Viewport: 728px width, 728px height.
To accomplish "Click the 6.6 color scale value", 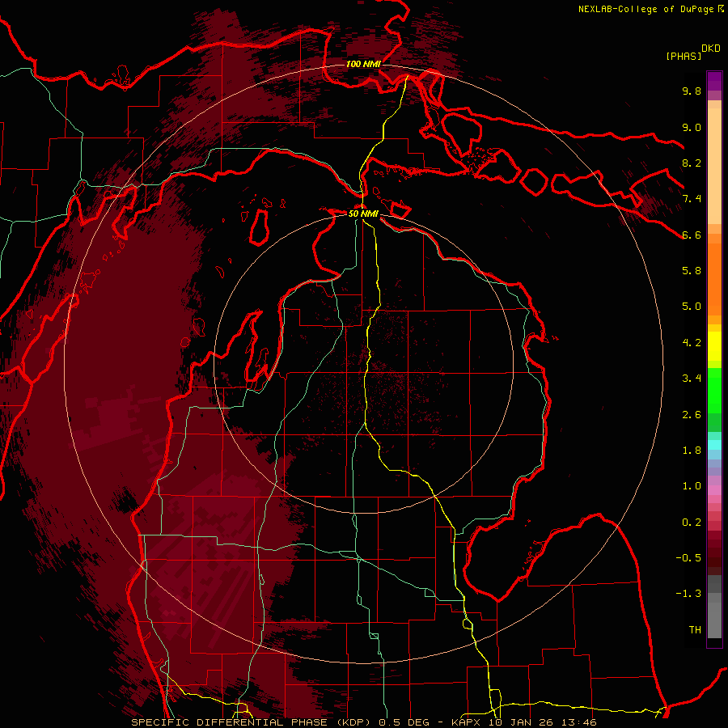I will coord(692,235).
